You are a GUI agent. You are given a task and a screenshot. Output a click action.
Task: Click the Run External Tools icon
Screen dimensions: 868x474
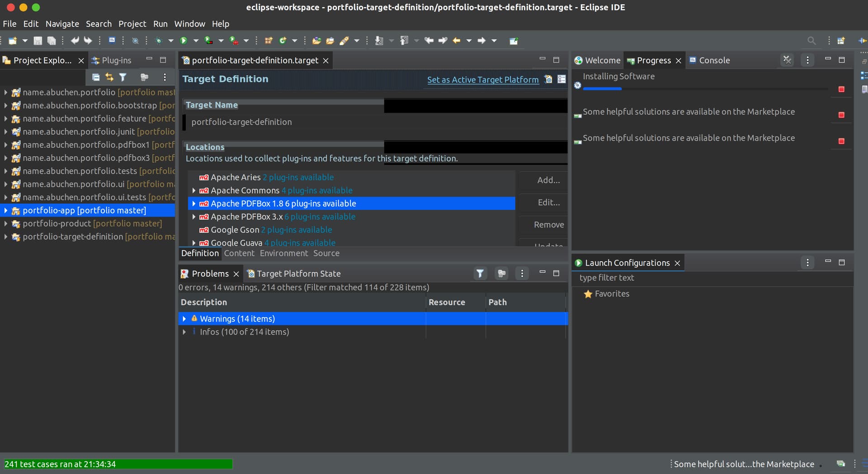[234, 41]
